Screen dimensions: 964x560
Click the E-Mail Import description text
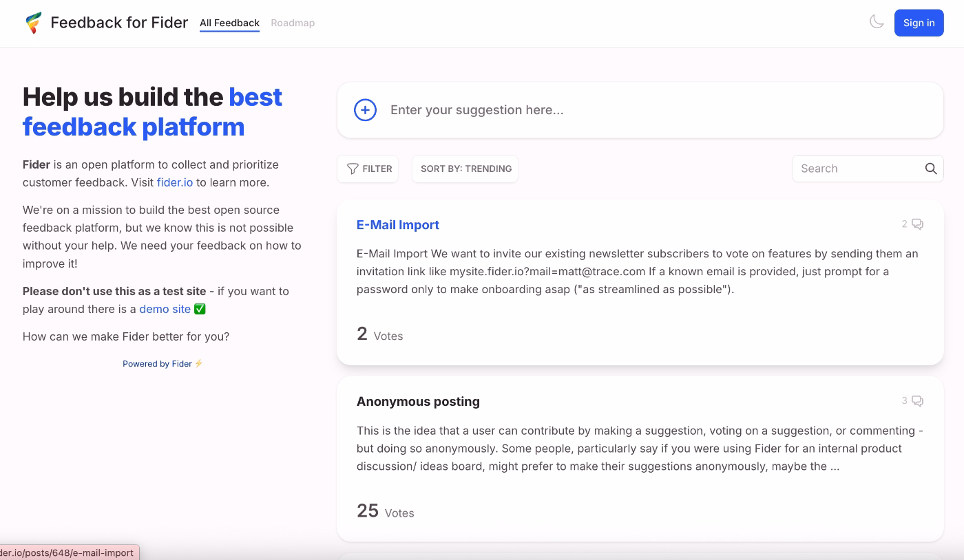638,272
